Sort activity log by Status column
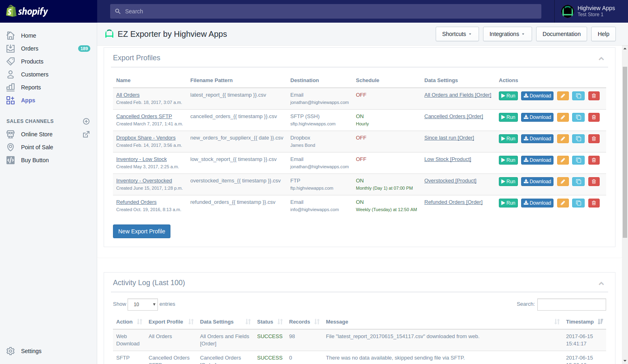This screenshot has width=628, height=364. [270, 322]
